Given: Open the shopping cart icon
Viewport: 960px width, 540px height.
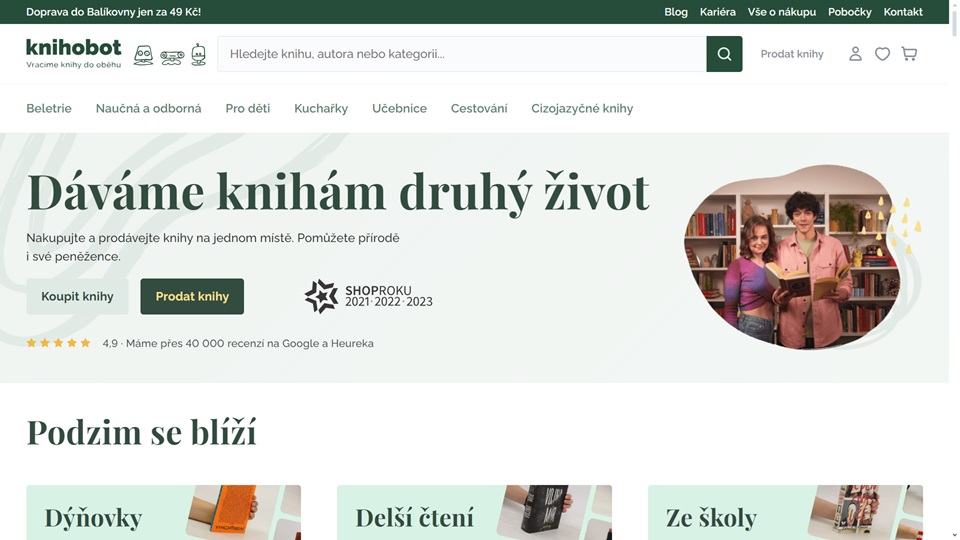Looking at the screenshot, I should click(909, 54).
